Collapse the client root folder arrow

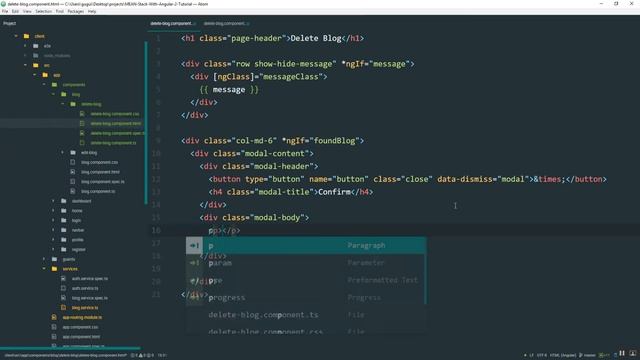pyautogui.click(x=16, y=36)
